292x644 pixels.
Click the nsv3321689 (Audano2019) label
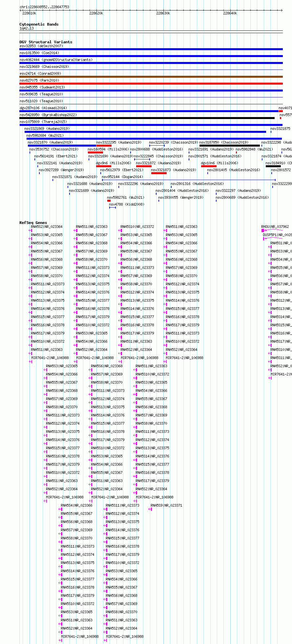[92, 191]
